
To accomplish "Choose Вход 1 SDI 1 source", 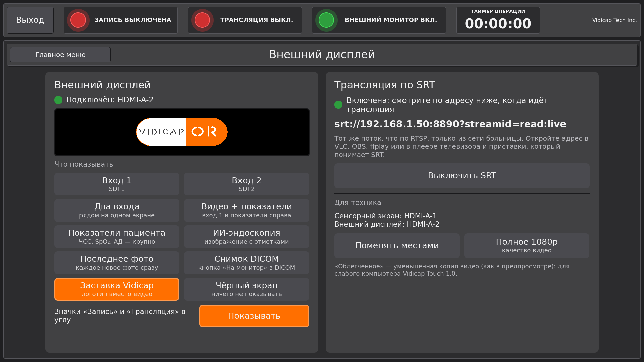I will 117,184.
